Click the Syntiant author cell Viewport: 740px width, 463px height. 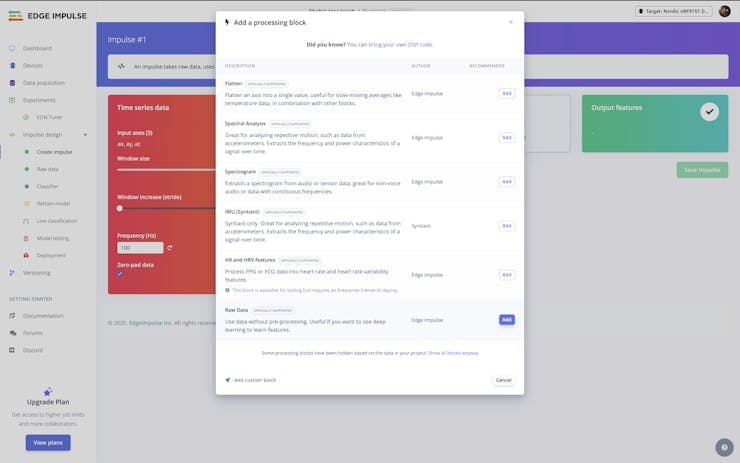coord(421,226)
